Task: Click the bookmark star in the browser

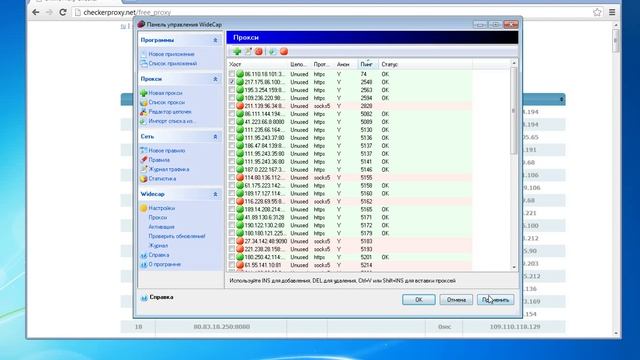Action: (597, 12)
